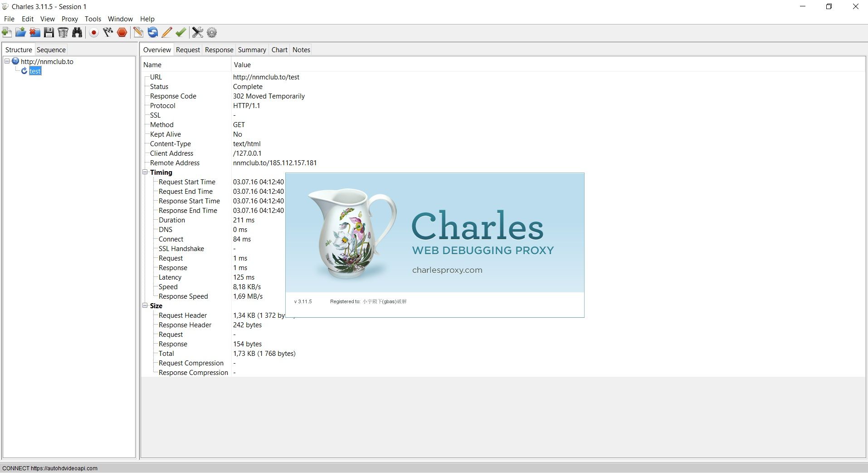The width and height of the screenshot is (868, 473).
Task: Click the Open Session folder icon
Action: pyautogui.click(x=20, y=32)
